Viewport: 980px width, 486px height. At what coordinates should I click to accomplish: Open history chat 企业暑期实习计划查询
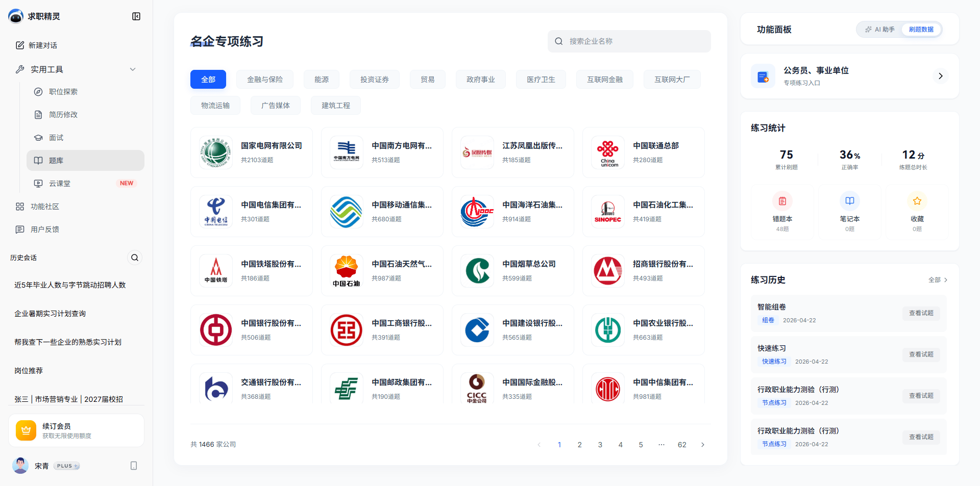50,314
